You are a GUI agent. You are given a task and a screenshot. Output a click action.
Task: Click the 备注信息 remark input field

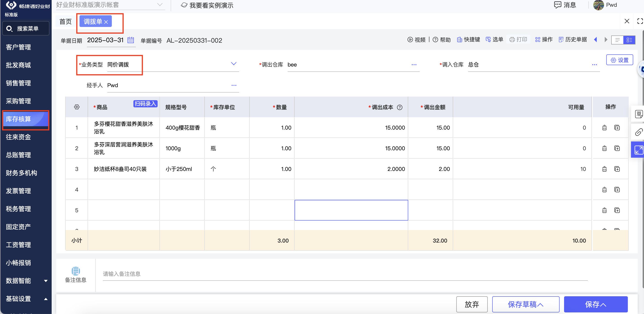(345, 274)
